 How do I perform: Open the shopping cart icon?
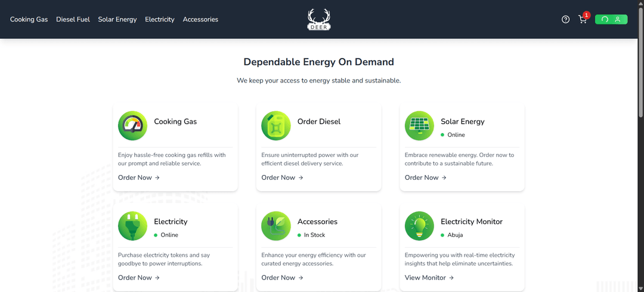[x=582, y=20]
